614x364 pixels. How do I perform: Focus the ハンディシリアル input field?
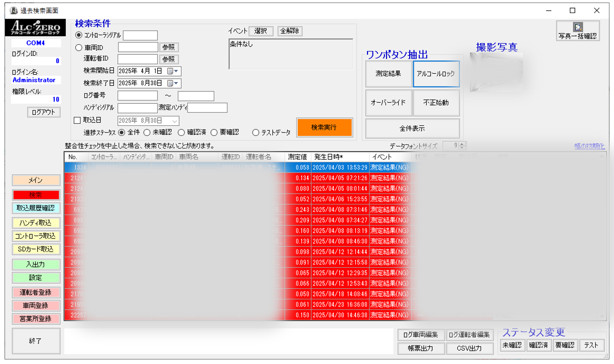pyautogui.click(x=138, y=108)
